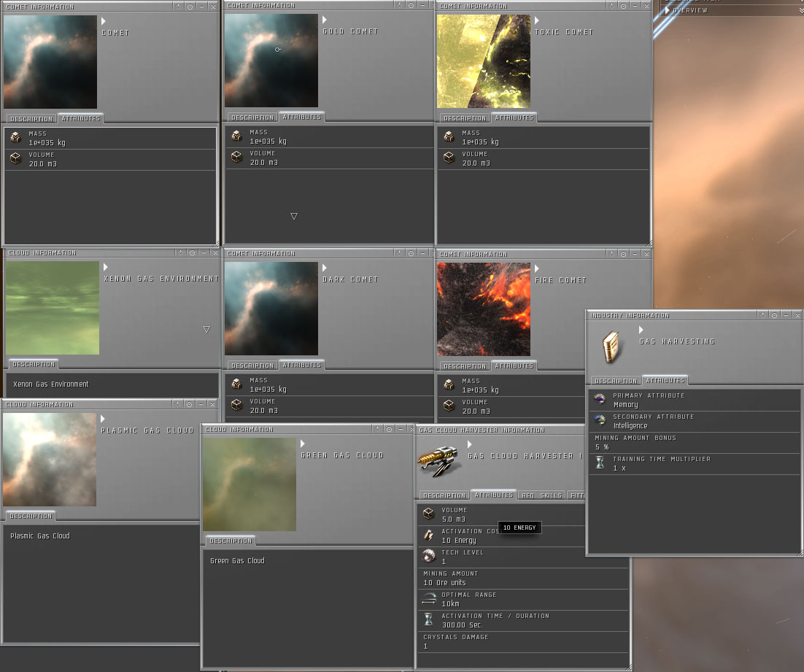Click the Volume icon in Gas Cloud Harvester window
This screenshot has height=672, width=804.
tap(428, 514)
